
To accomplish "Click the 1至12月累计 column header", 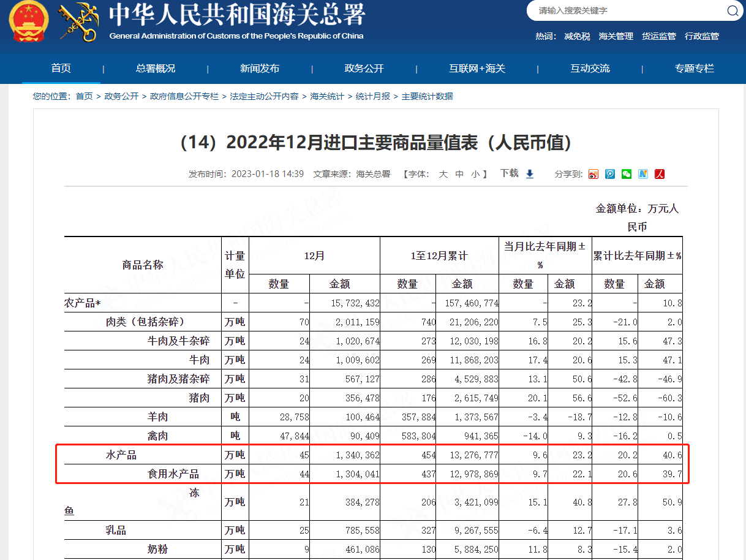I will [439, 255].
